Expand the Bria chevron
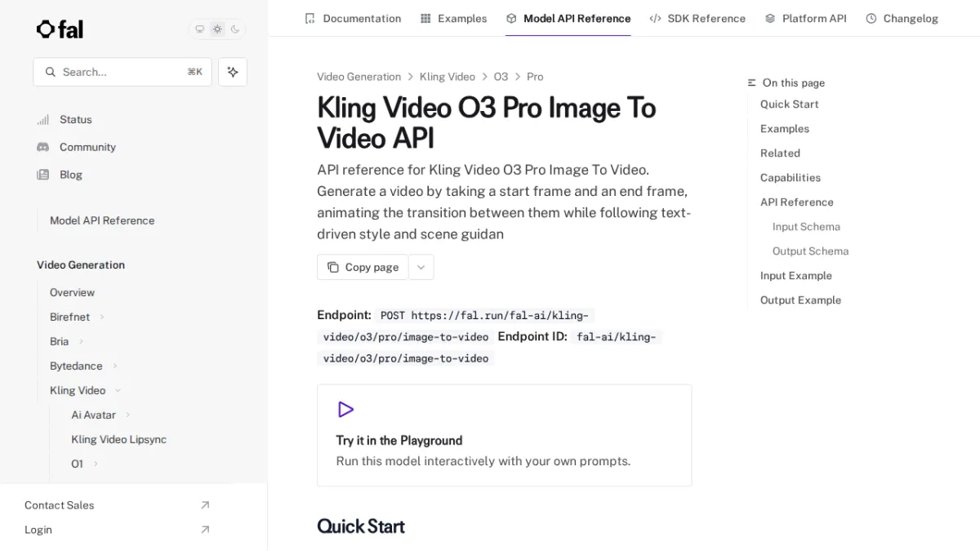 pyautogui.click(x=81, y=341)
